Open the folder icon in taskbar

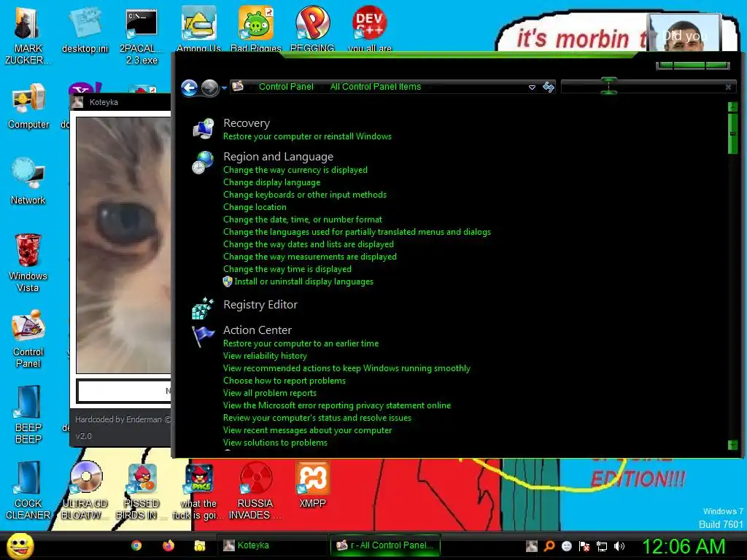coord(200,545)
